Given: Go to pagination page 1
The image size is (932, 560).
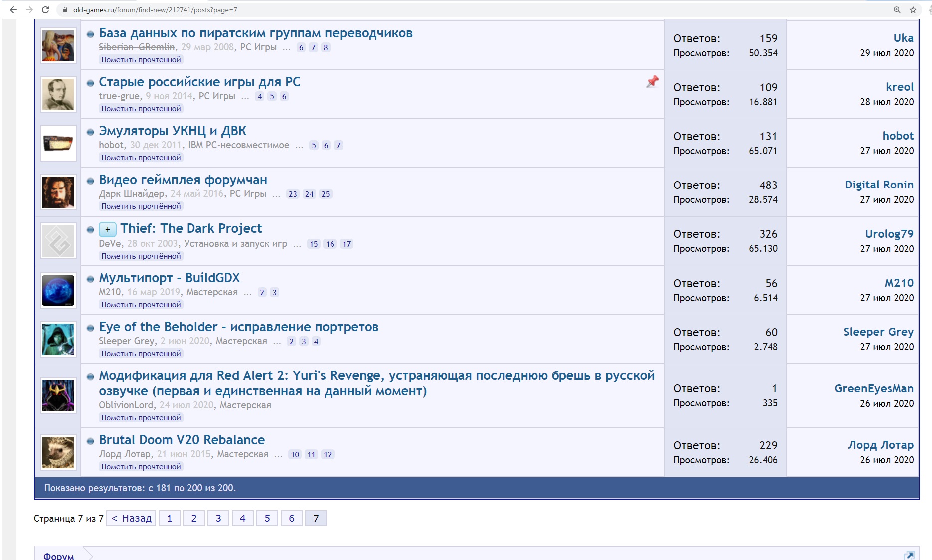Looking at the screenshot, I should [x=170, y=518].
